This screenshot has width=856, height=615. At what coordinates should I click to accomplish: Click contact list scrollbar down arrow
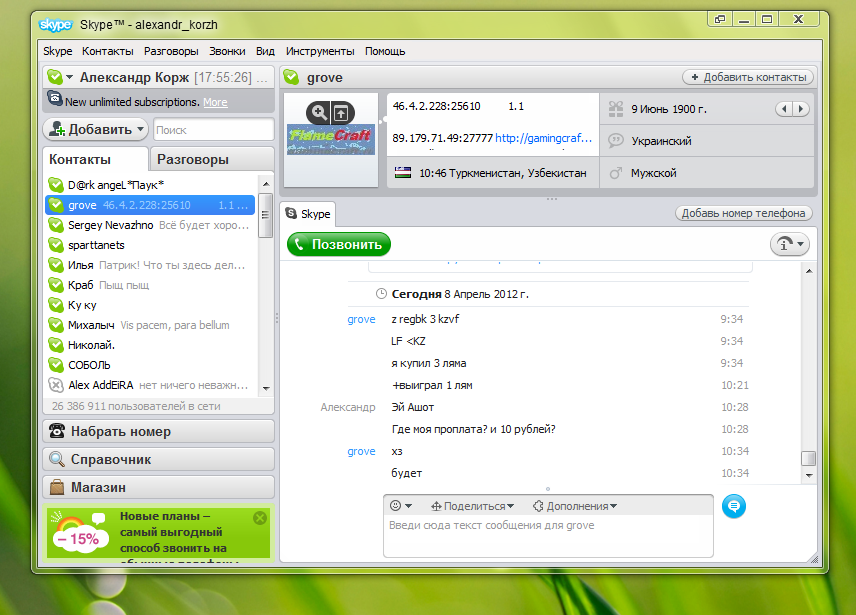pos(266,389)
